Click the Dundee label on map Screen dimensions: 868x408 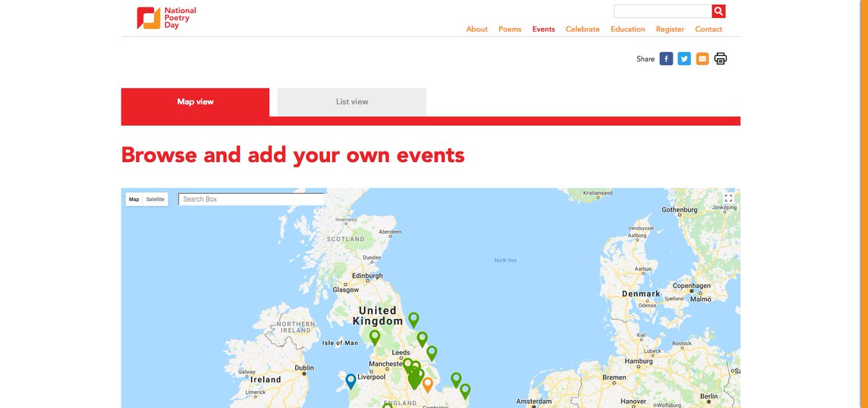(372, 258)
